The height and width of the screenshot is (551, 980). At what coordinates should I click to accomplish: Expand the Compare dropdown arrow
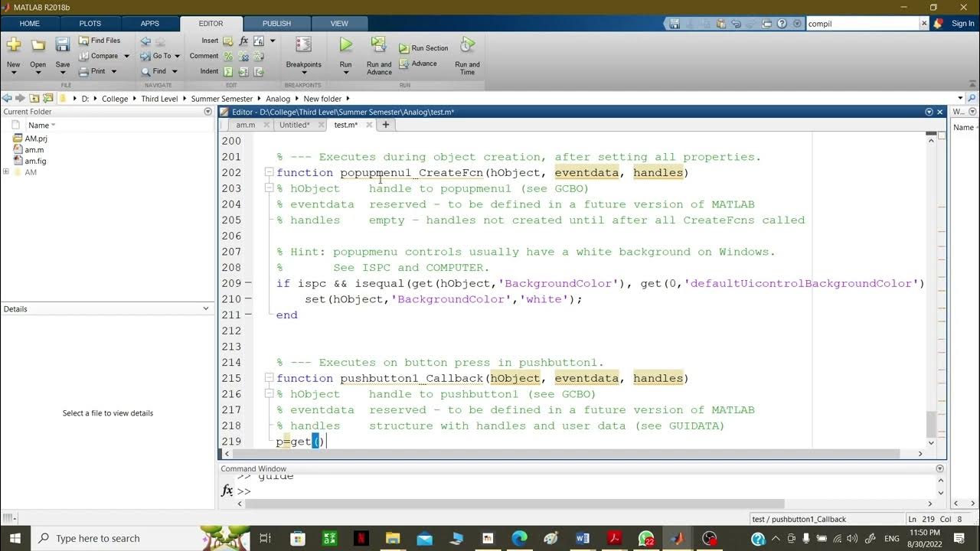coord(126,56)
